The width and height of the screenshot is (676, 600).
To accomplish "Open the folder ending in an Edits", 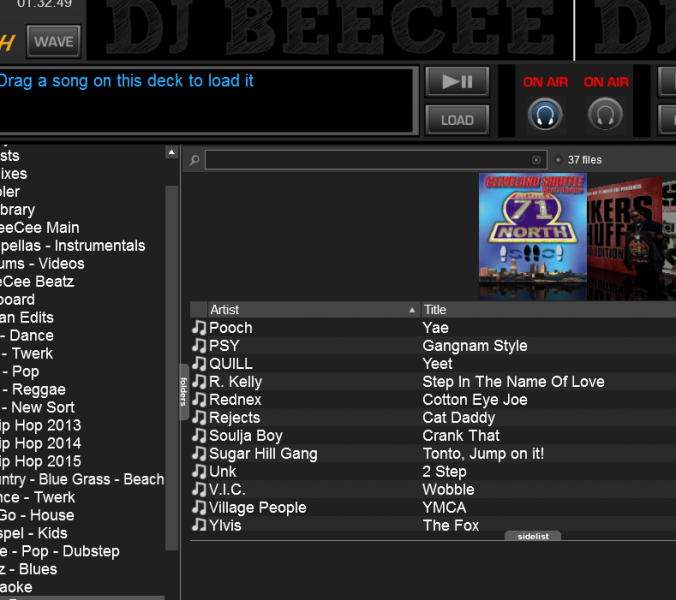I will coord(27,317).
